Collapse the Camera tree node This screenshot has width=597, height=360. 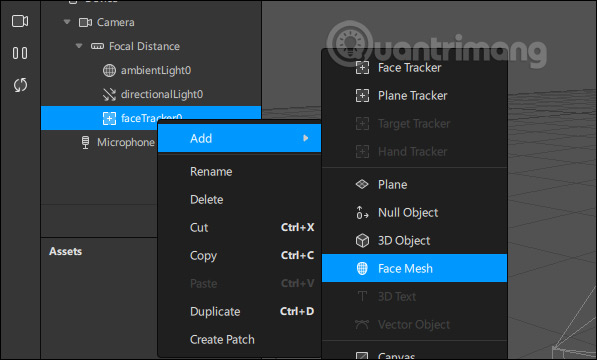pyautogui.click(x=67, y=22)
